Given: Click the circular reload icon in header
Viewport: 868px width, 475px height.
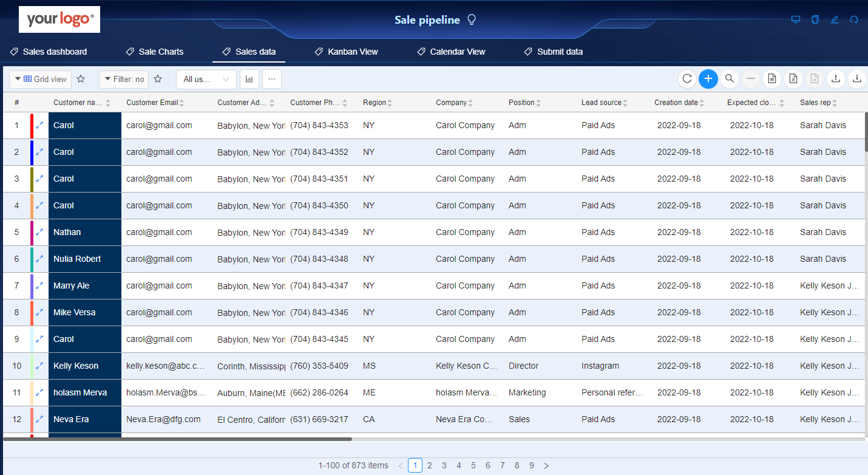Looking at the screenshot, I should (x=854, y=19).
